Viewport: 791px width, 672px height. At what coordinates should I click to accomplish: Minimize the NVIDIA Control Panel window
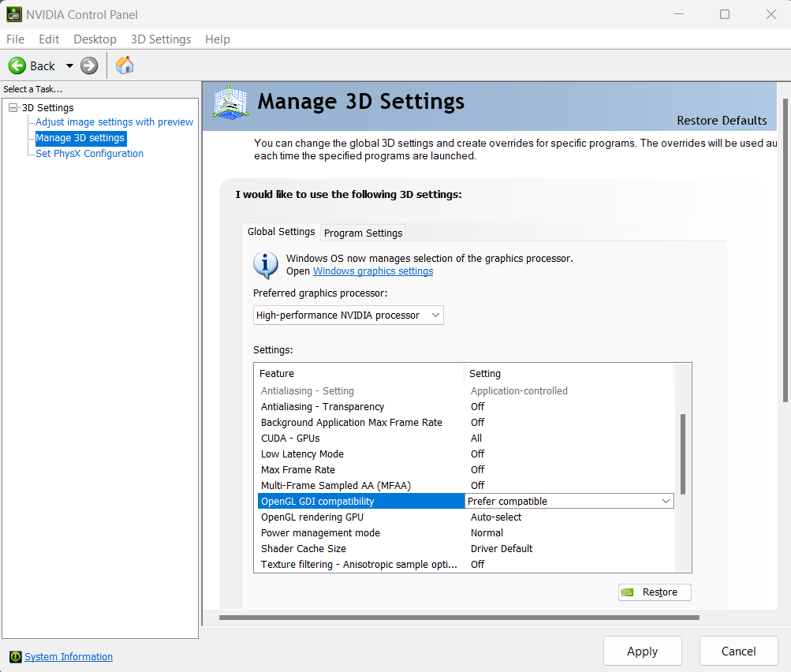(x=679, y=14)
